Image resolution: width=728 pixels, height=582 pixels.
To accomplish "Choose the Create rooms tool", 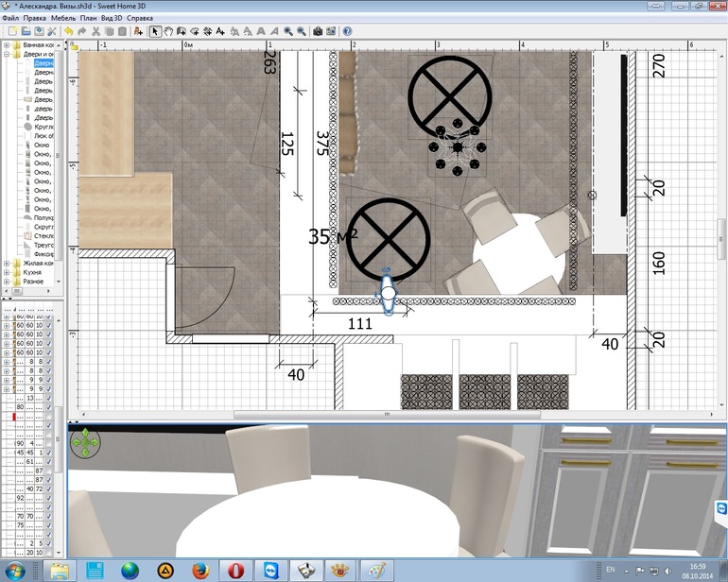I will tap(195, 31).
